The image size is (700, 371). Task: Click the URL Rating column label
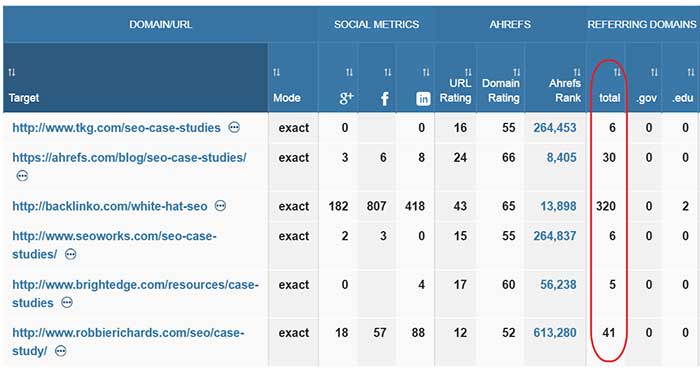pos(455,91)
